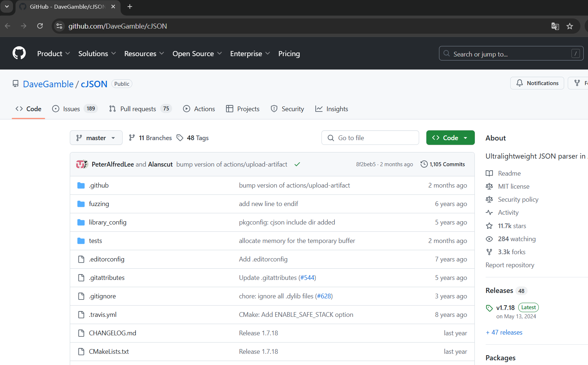Open the .travis.yml file
The height and width of the screenshot is (365, 588).
tap(103, 315)
